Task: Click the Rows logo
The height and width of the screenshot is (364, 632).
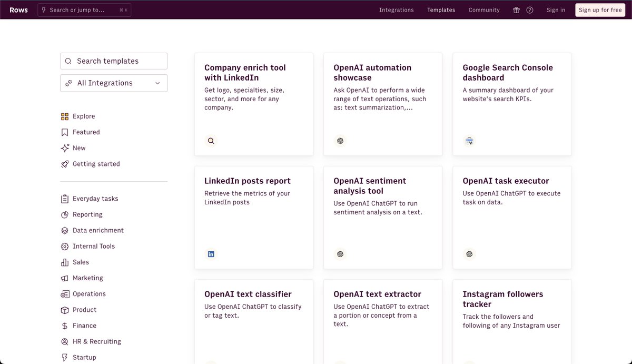Action: [x=19, y=10]
